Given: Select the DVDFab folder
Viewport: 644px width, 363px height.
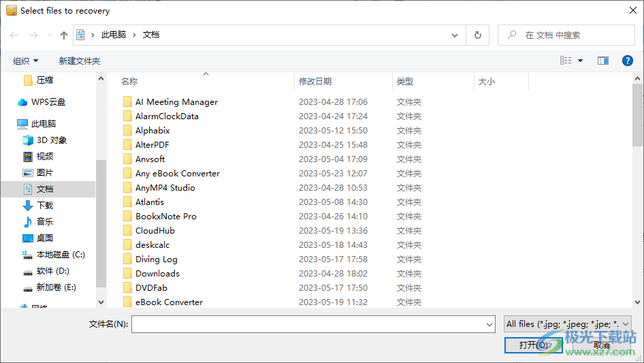Looking at the screenshot, I should (x=145, y=288).
